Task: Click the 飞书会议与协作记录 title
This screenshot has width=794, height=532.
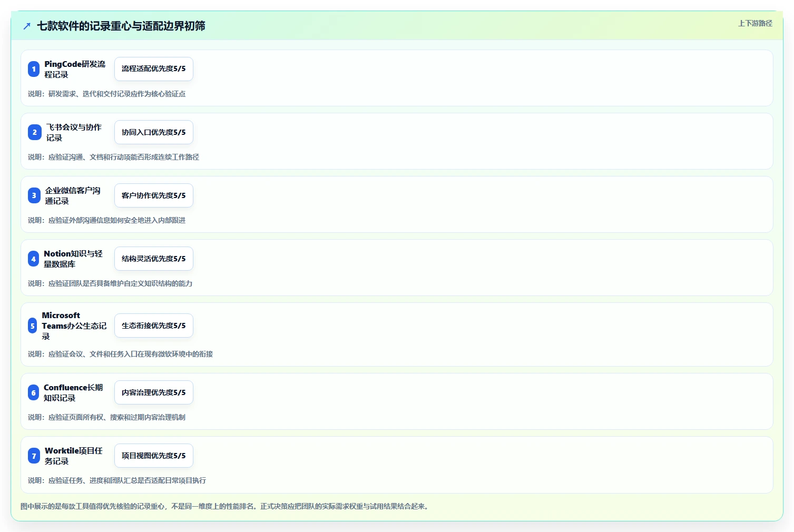Action: click(74, 132)
